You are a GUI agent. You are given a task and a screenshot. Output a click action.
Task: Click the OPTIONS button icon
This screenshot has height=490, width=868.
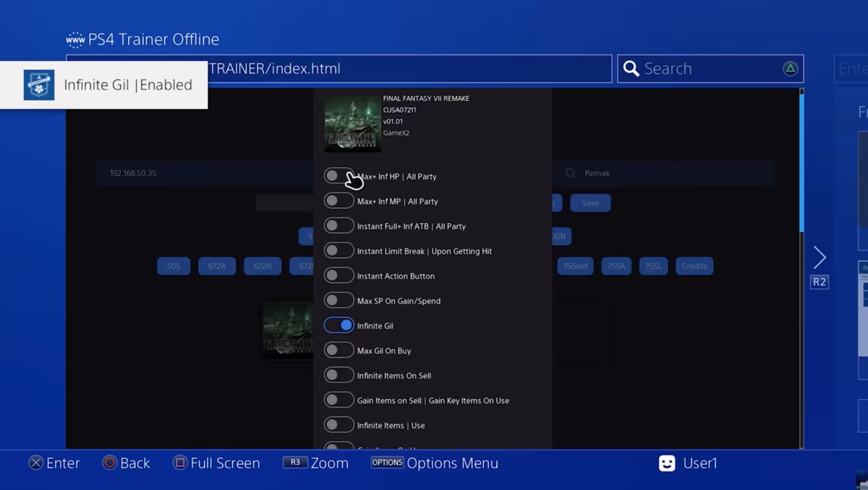point(387,462)
